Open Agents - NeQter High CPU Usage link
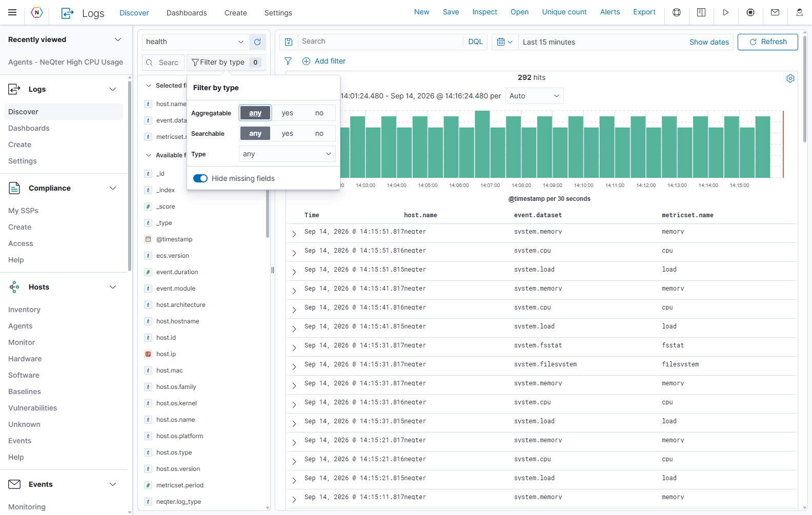The image size is (812, 515). [x=66, y=62]
